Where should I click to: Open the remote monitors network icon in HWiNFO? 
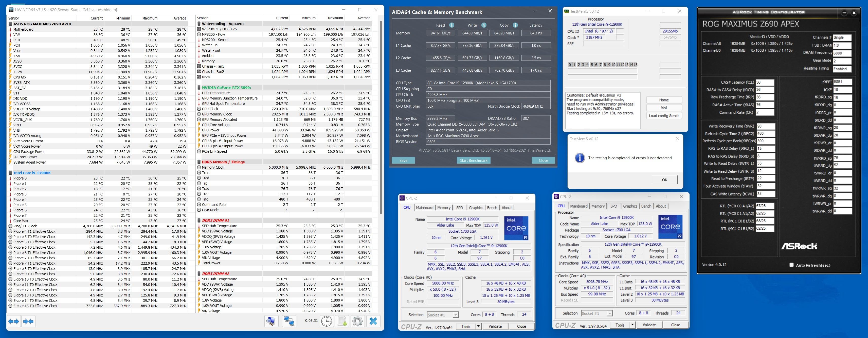pos(289,321)
